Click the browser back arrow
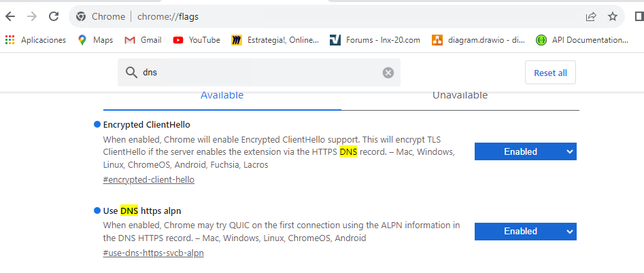This screenshot has height=273, width=644. (10, 16)
